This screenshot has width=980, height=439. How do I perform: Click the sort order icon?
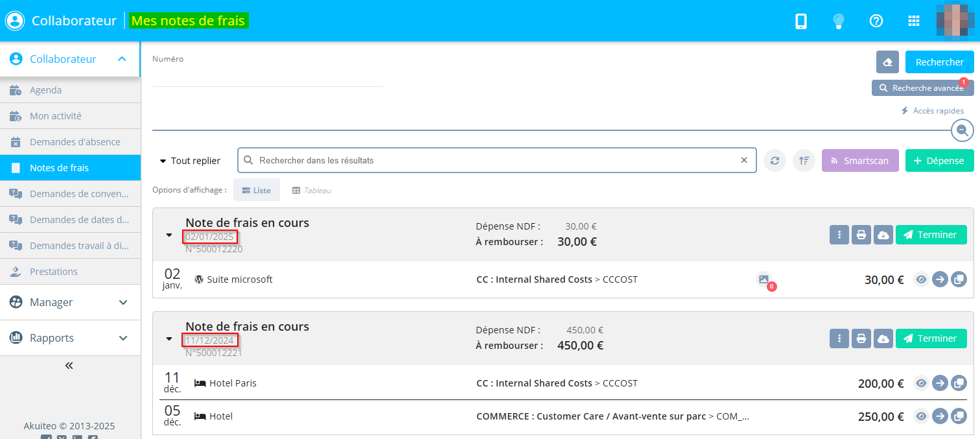pyautogui.click(x=804, y=160)
